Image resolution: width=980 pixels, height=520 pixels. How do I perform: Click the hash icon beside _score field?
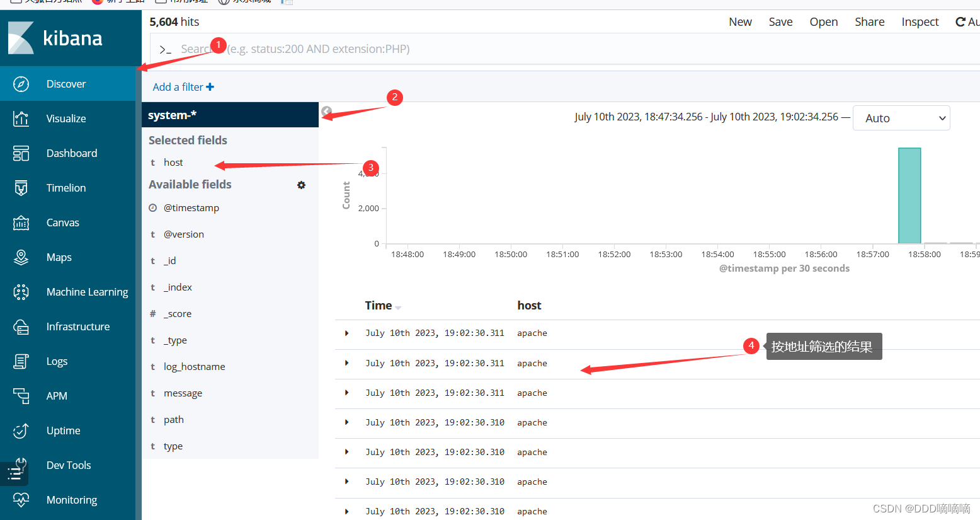pyautogui.click(x=152, y=314)
